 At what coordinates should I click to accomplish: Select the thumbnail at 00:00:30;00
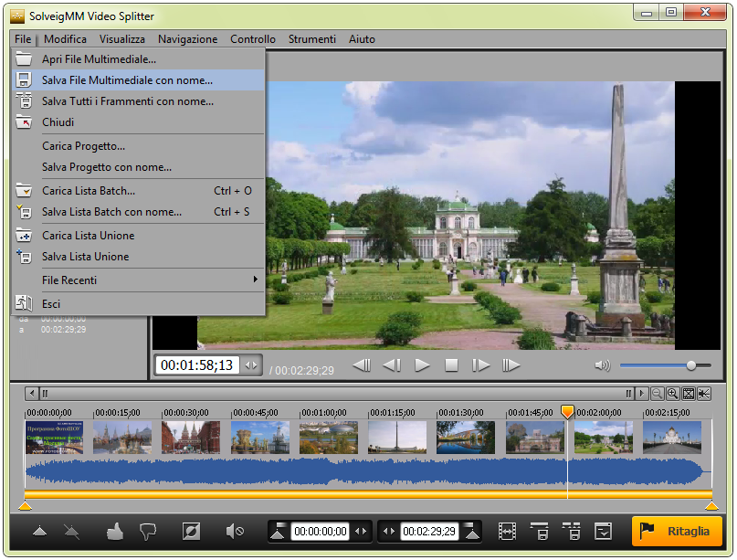(191, 438)
